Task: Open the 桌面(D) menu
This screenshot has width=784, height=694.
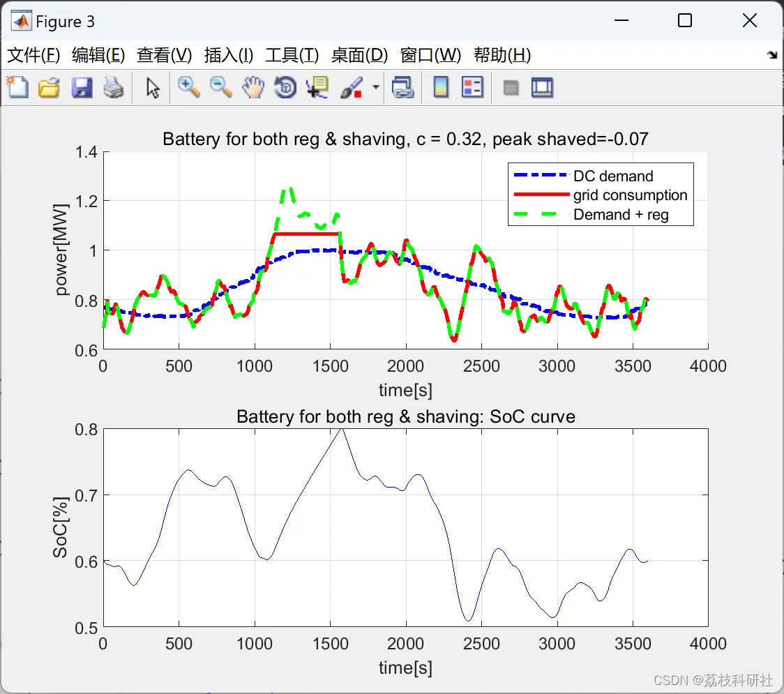Action: [x=359, y=55]
